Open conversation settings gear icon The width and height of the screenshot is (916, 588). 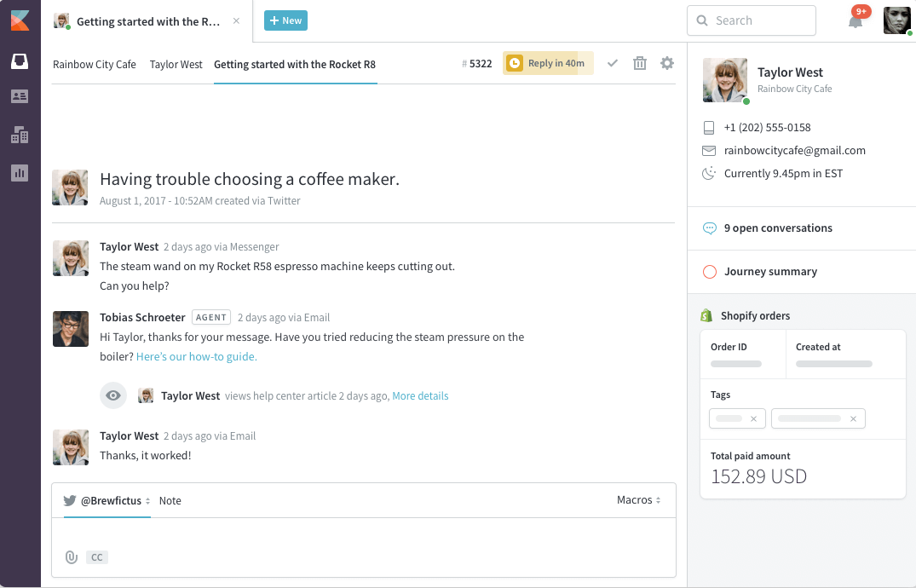tap(667, 63)
